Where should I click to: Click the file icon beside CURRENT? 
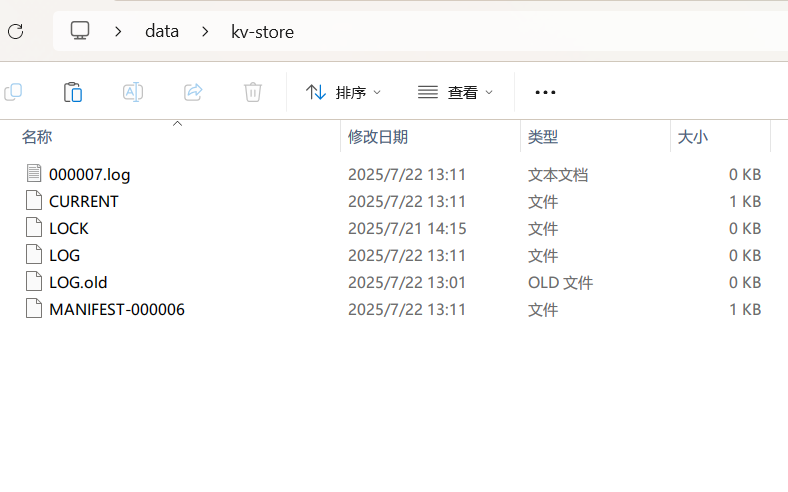click(34, 201)
